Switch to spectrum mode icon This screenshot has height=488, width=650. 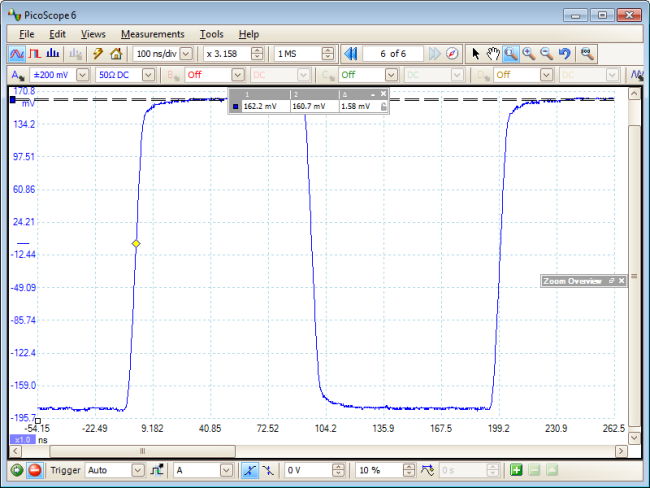click(x=54, y=53)
